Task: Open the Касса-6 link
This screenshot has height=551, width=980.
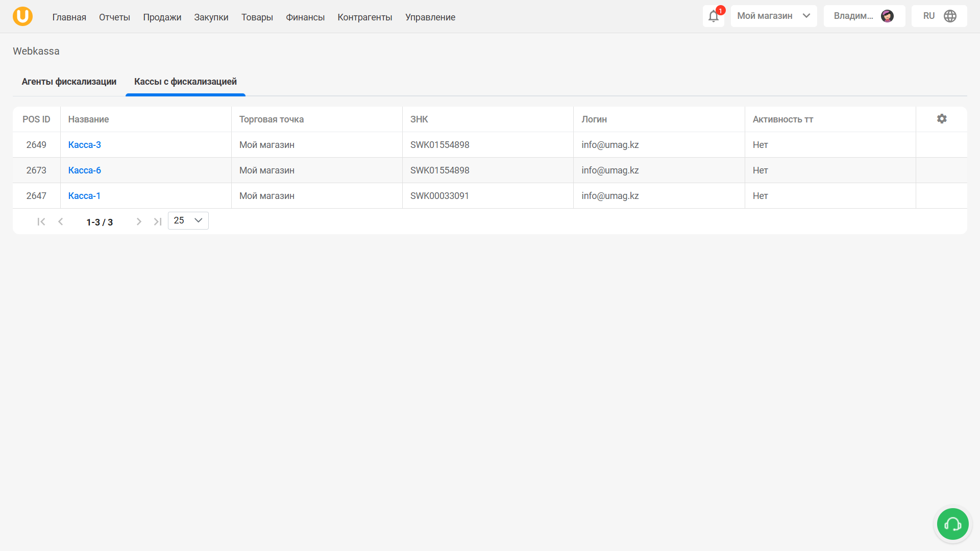Action: 85,170
